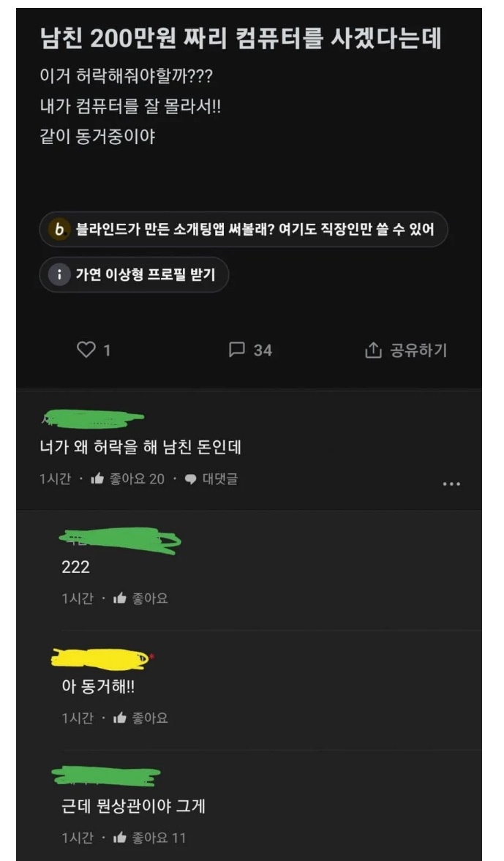
Task: Open the '남친 200만원 짜리 컴퓨터' post title
Action: pyautogui.click(x=241, y=39)
